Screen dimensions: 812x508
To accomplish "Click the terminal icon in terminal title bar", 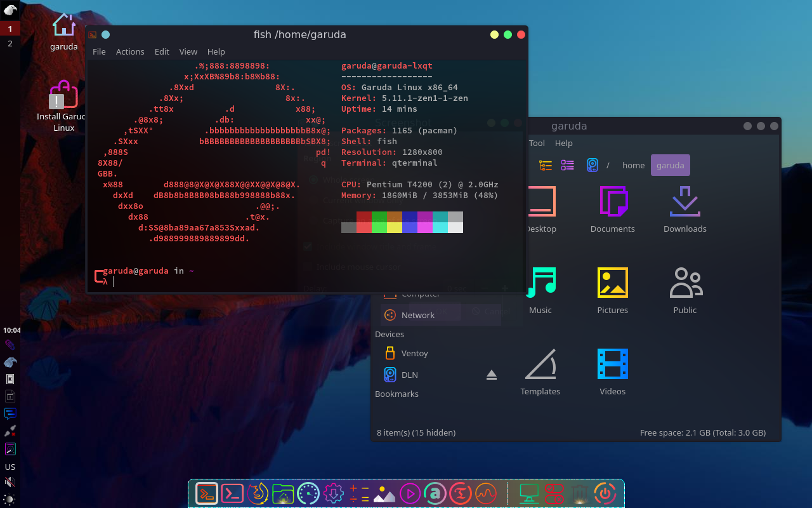I will point(93,35).
